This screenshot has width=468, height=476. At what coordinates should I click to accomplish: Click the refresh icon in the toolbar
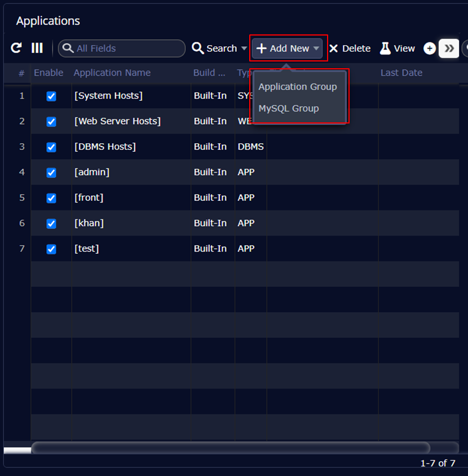[x=16, y=49]
